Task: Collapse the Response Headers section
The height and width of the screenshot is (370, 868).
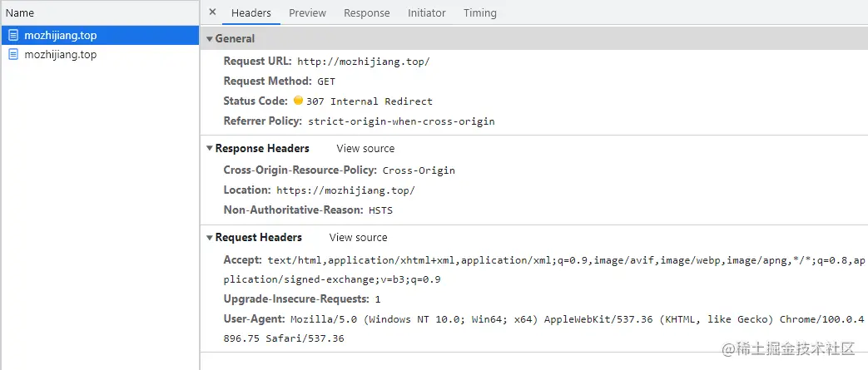Action: [x=209, y=148]
